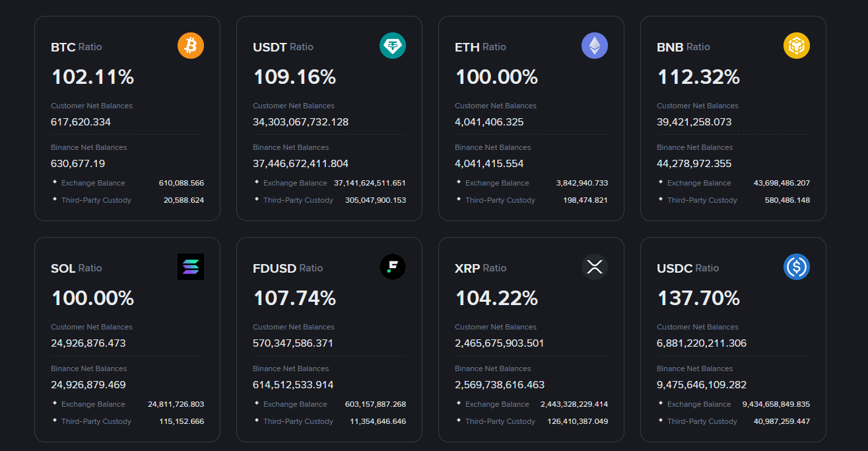Expand the XRP Ratio card details

[x=531, y=339]
